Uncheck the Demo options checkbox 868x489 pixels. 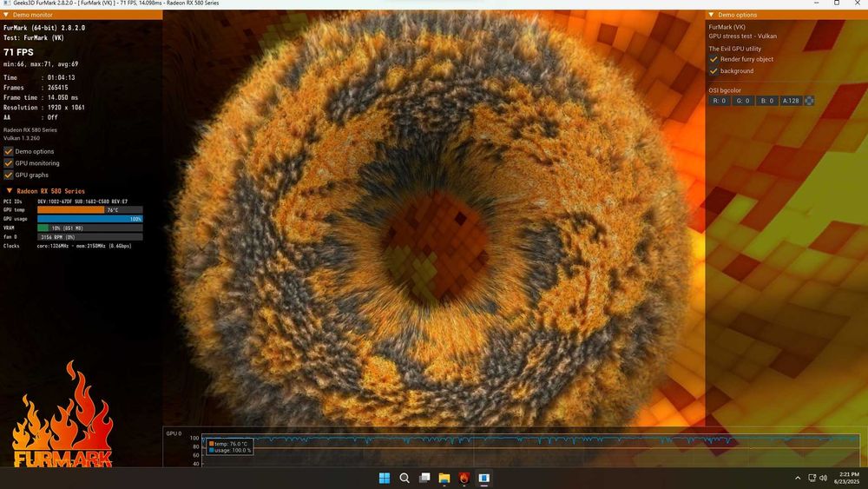[x=9, y=151]
